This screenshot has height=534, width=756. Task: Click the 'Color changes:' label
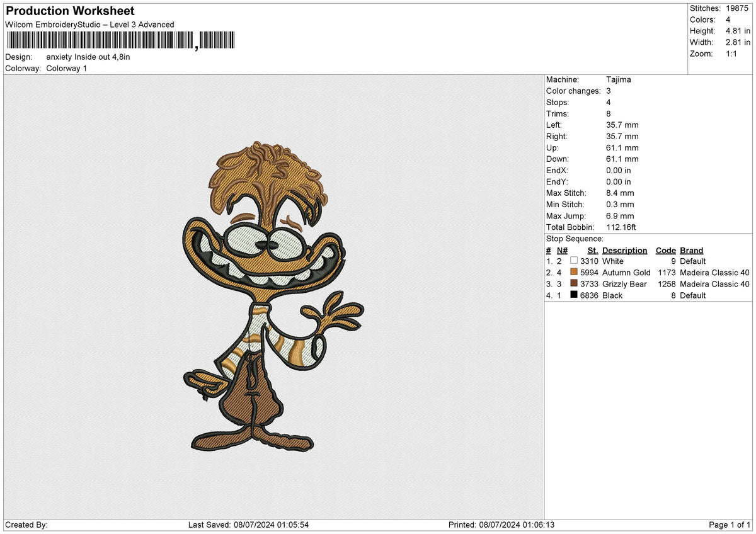click(573, 91)
